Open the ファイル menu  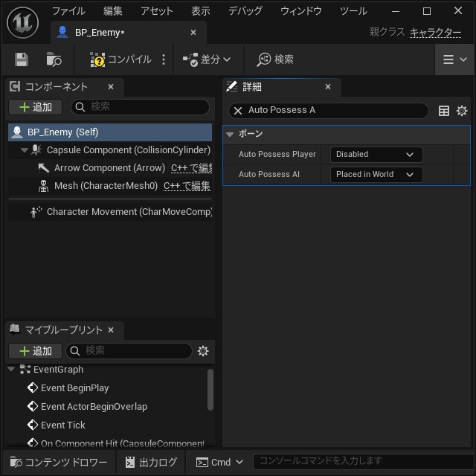tap(68, 11)
